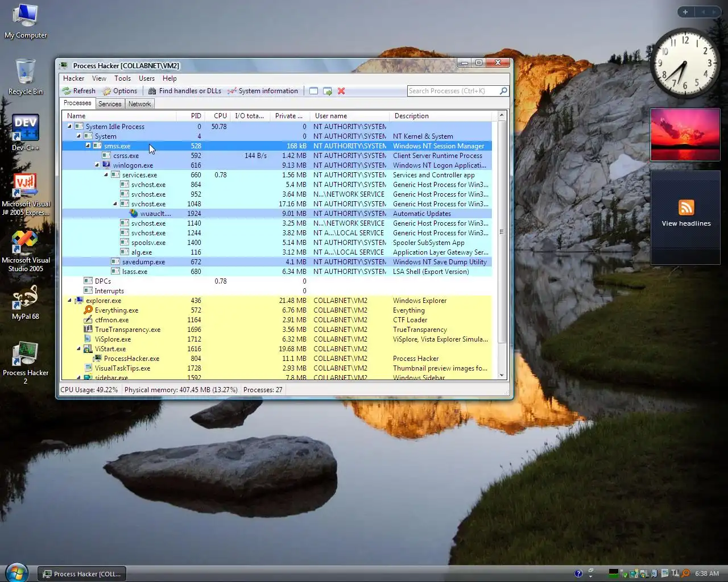Select the ViSplore.exe process row
The height and width of the screenshot is (582, 728).
tap(277, 339)
